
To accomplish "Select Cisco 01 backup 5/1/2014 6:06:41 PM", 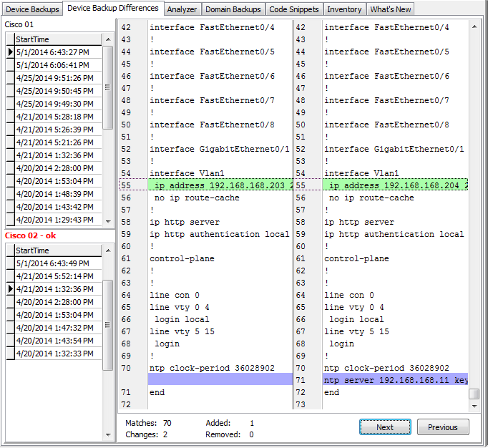I will 54,65.
